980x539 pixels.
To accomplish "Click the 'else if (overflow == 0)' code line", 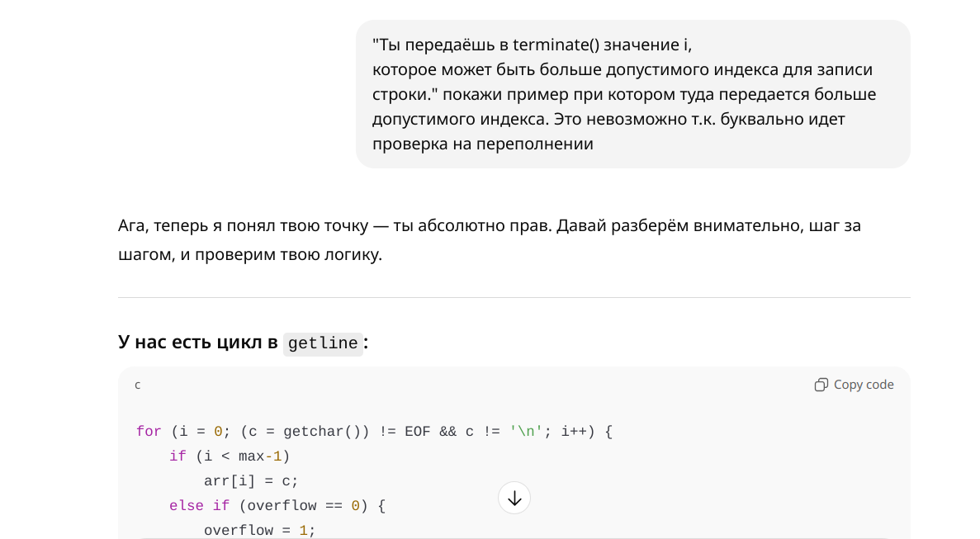I will pyautogui.click(x=277, y=505).
